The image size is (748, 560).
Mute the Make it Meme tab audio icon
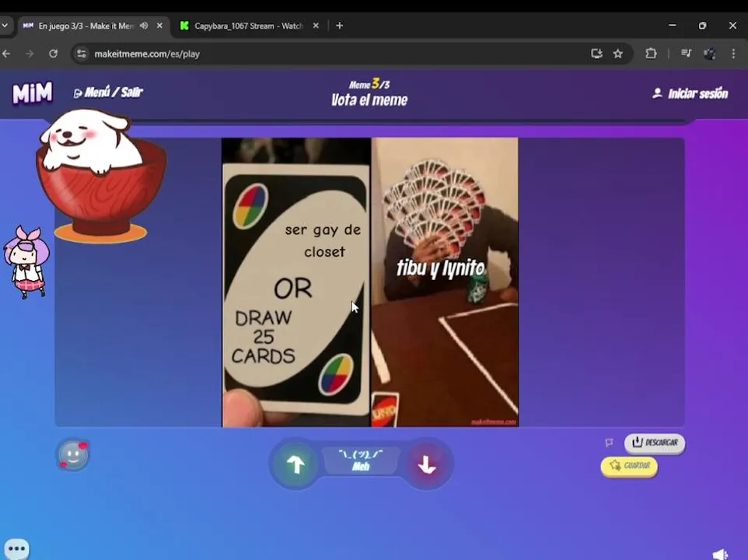144,26
